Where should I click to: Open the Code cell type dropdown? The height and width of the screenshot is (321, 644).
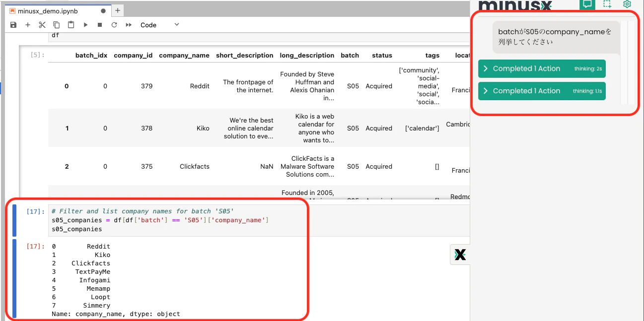(x=159, y=25)
